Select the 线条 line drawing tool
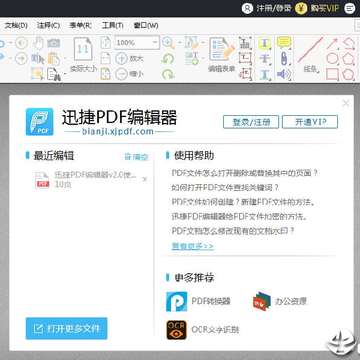This screenshot has width=360, height=360. tap(310, 55)
